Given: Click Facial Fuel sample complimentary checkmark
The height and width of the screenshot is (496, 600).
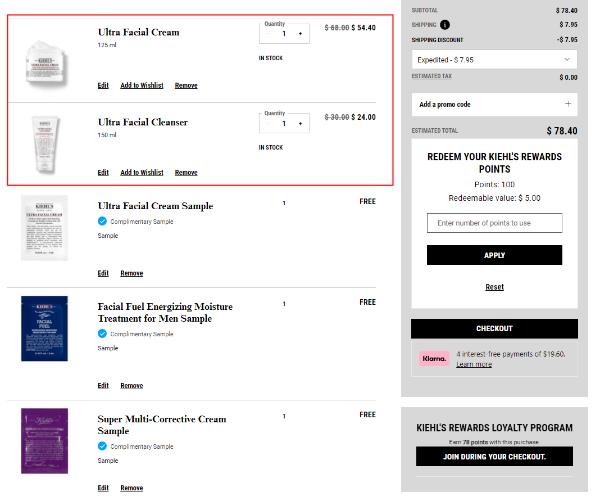Looking at the screenshot, I should click(103, 334).
